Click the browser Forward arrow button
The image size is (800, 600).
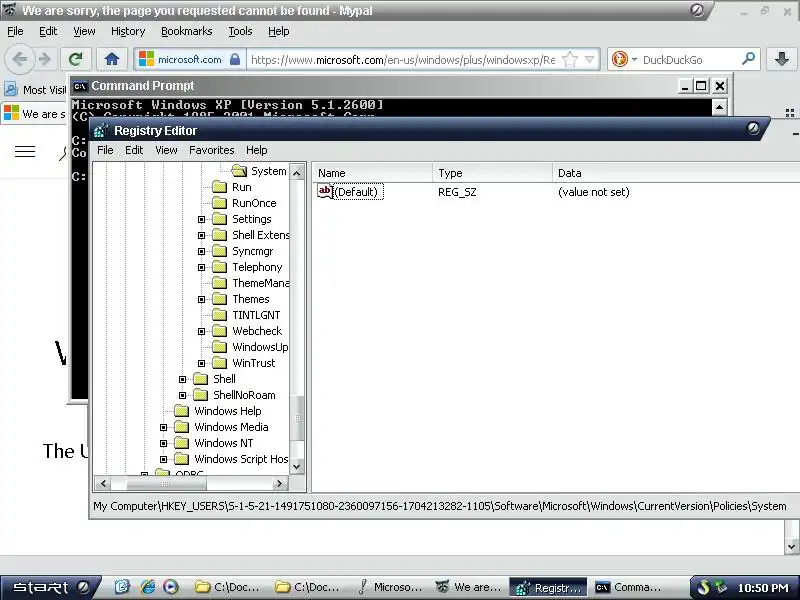coord(45,60)
